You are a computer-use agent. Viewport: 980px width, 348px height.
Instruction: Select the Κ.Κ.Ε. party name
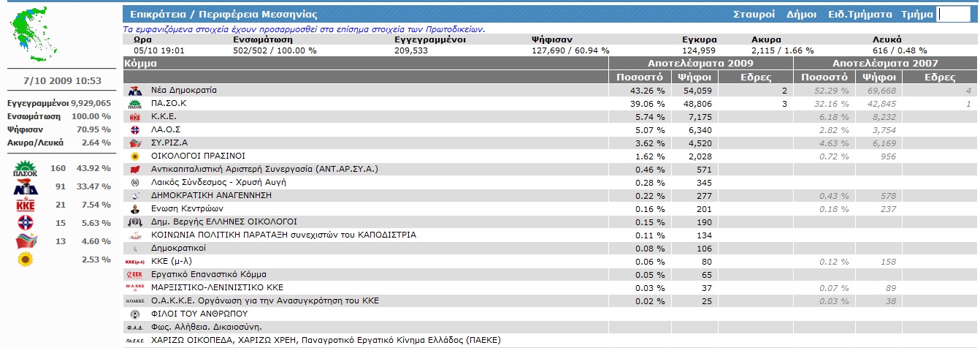pyautogui.click(x=164, y=117)
